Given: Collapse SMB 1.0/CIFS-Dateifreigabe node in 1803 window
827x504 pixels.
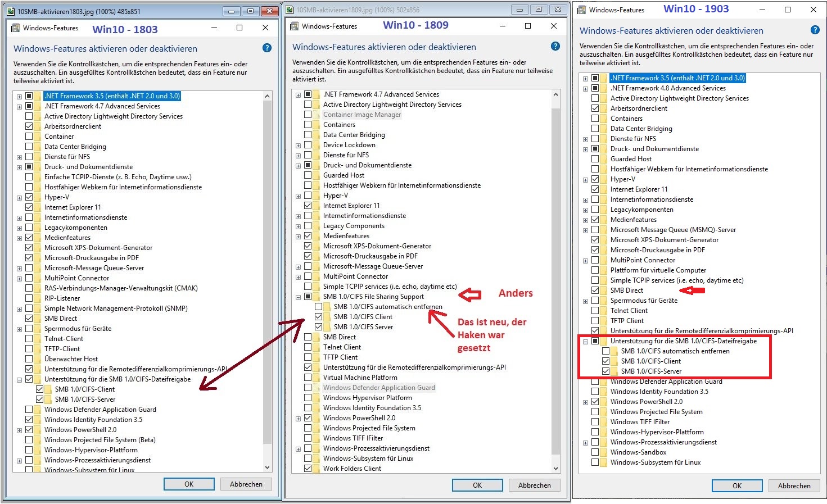Looking at the screenshot, I should point(20,380).
